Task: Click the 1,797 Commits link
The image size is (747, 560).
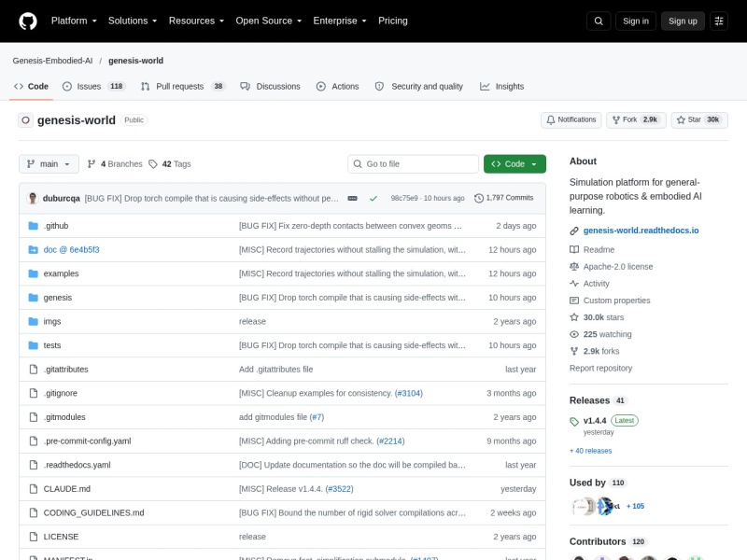Action: click(x=504, y=198)
